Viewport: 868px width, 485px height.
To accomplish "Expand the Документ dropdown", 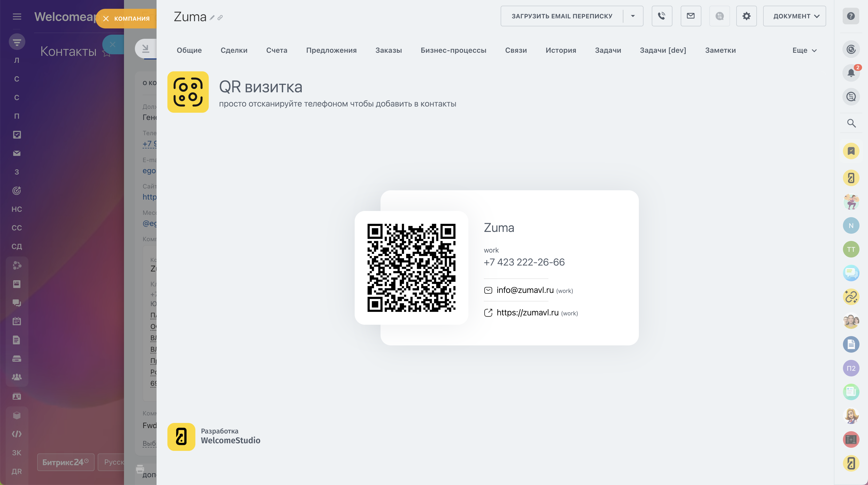I will (794, 16).
